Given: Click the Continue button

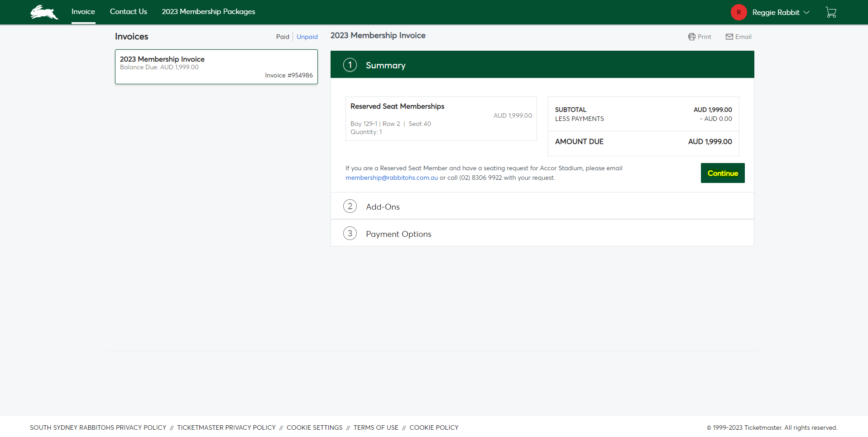Looking at the screenshot, I should point(722,173).
